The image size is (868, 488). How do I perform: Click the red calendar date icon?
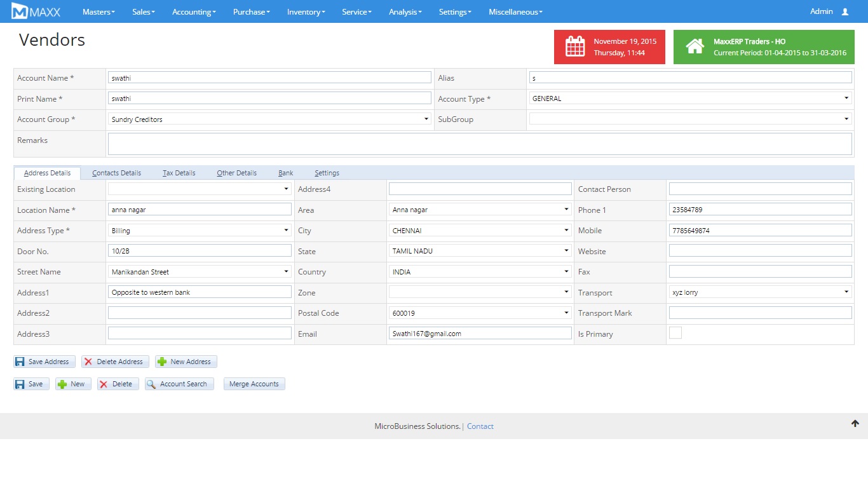[575, 47]
